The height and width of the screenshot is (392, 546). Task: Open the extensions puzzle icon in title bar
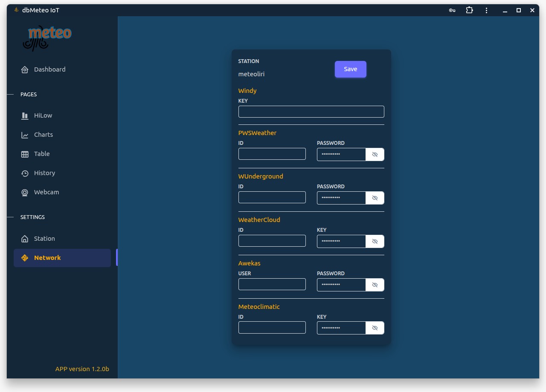coord(470,10)
